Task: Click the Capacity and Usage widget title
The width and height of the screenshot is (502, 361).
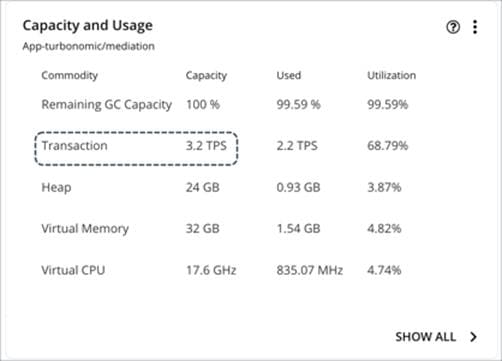Action: [88, 26]
